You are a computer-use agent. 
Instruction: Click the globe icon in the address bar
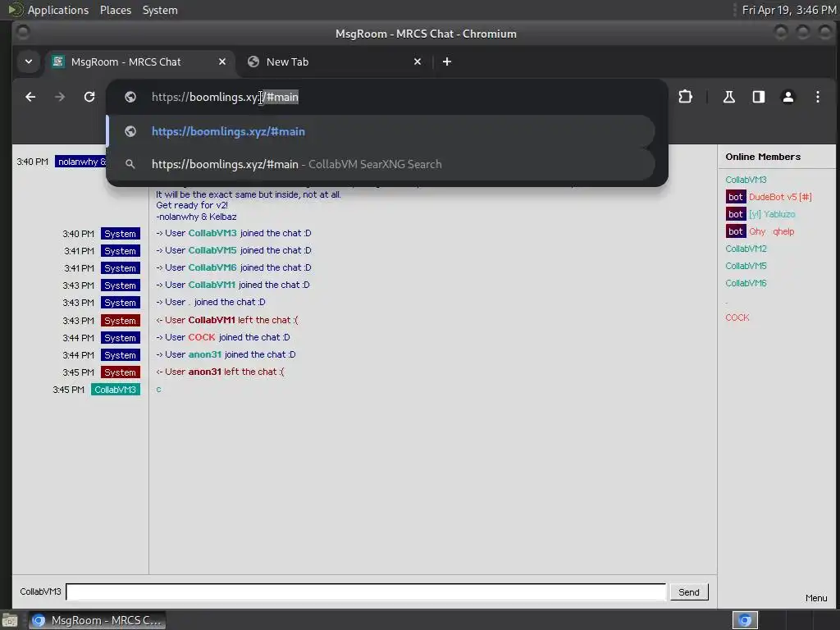click(130, 97)
